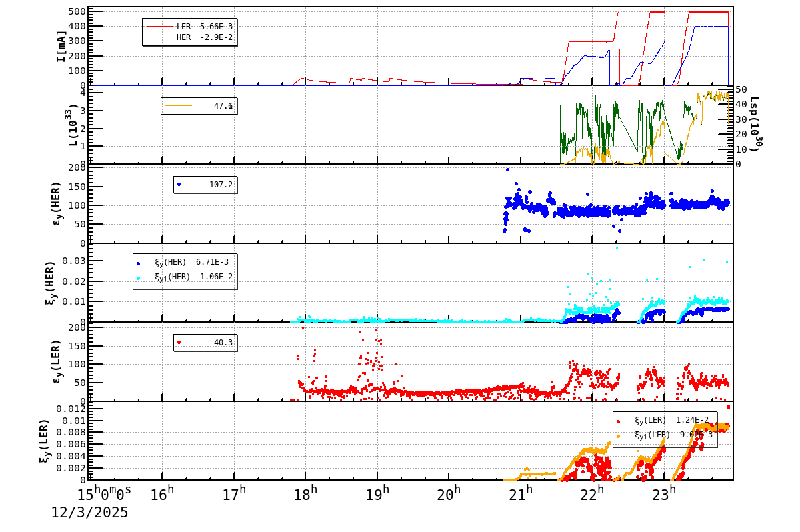Click the 300 tick on I[mA] axis
This screenshot has width=800, height=532.
(x=77, y=41)
